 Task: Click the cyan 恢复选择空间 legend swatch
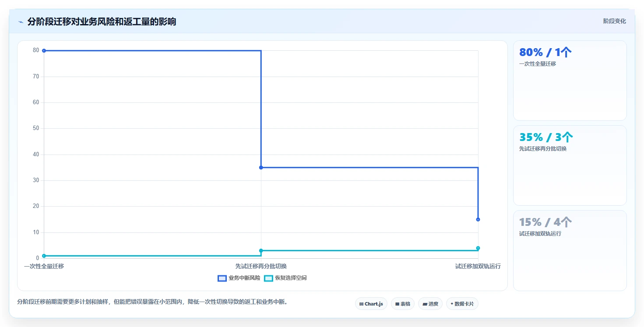pyautogui.click(x=269, y=278)
